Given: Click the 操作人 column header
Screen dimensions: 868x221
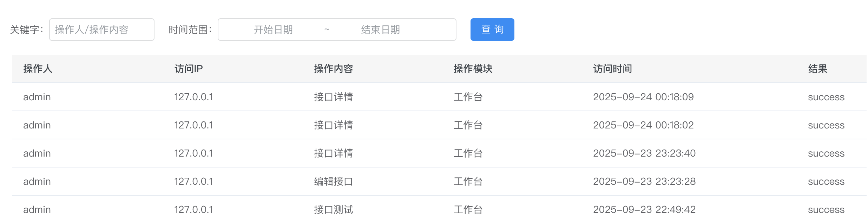Looking at the screenshot, I should [x=38, y=69].
